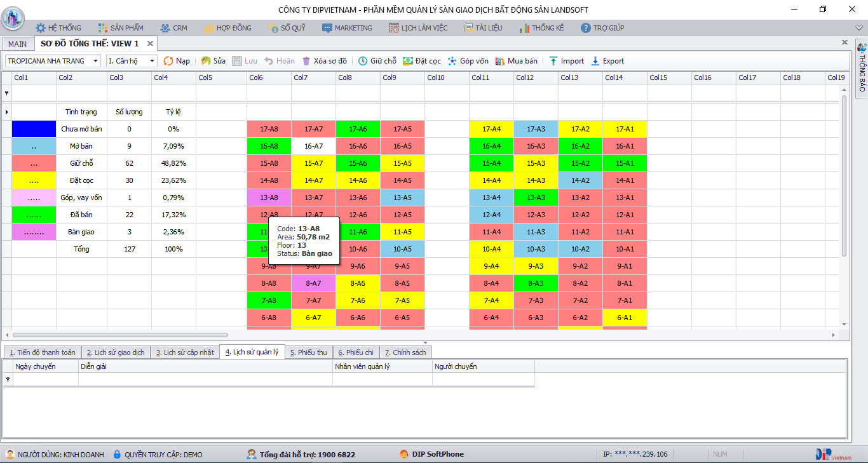Click the Col14 column header

pos(625,77)
